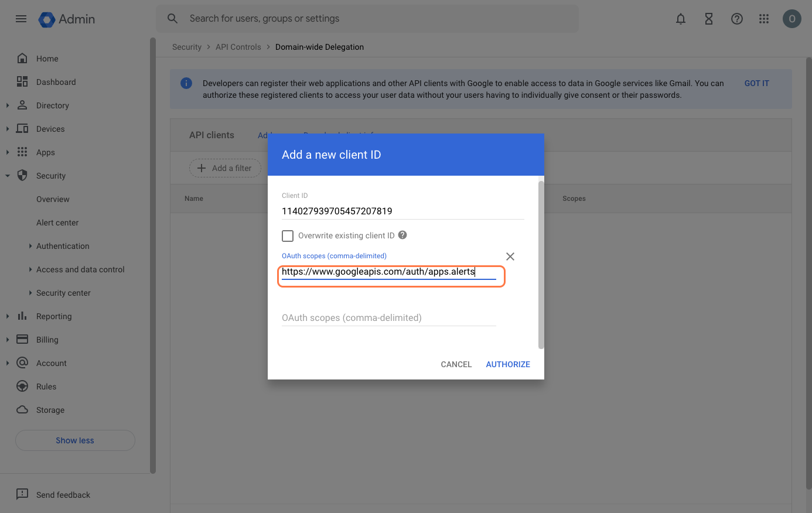Screen dimensions: 812x513
Task: Open the hamburger main menu
Action: pyautogui.click(x=21, y=19)
